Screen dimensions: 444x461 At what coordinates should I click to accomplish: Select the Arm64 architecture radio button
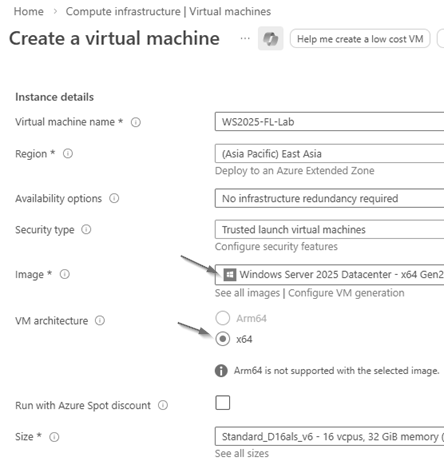[223, 318]
